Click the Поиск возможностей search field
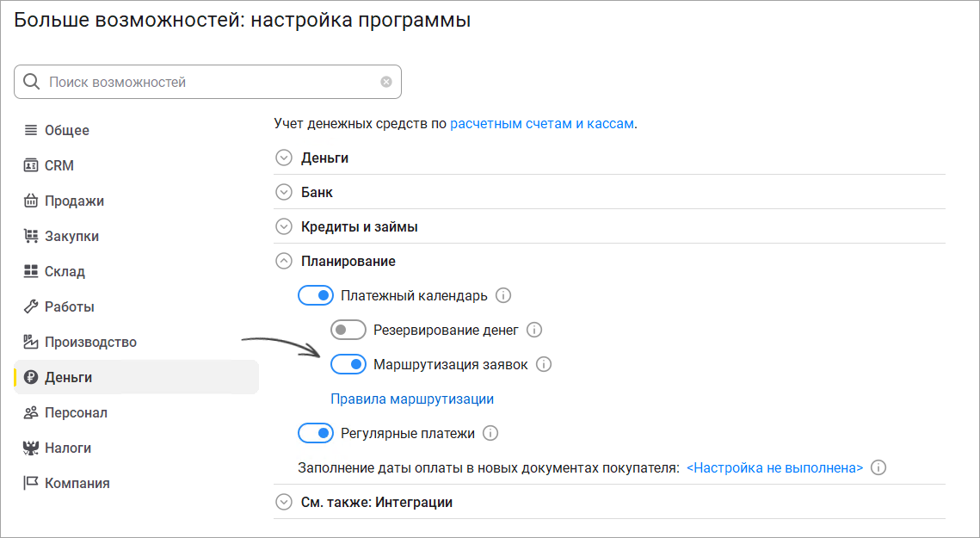Screen dimensions: 980x538 point(207,82)
